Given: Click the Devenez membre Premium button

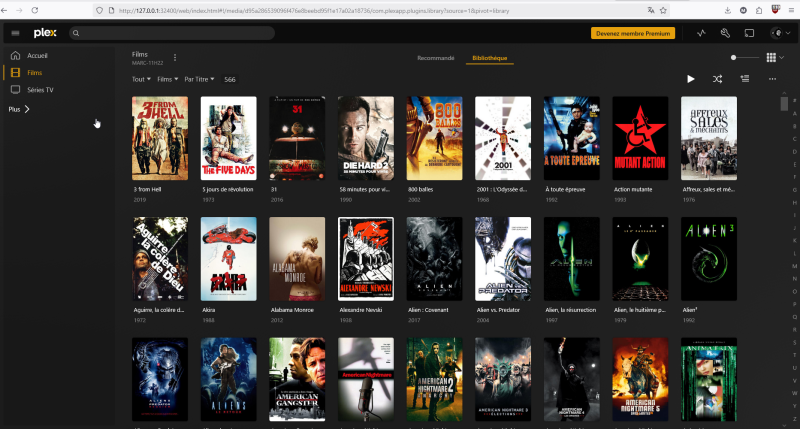Looking at the screenshot, I should click(633, 33).
